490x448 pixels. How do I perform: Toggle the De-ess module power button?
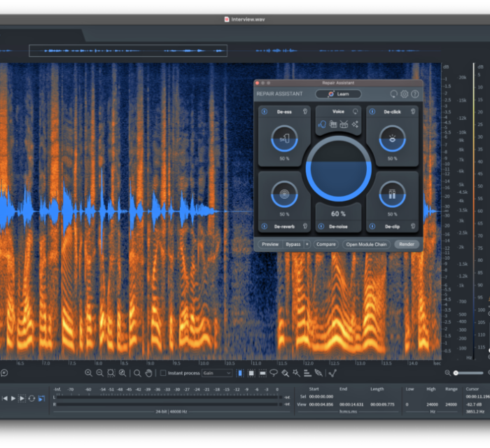click(x=265, y=111)
